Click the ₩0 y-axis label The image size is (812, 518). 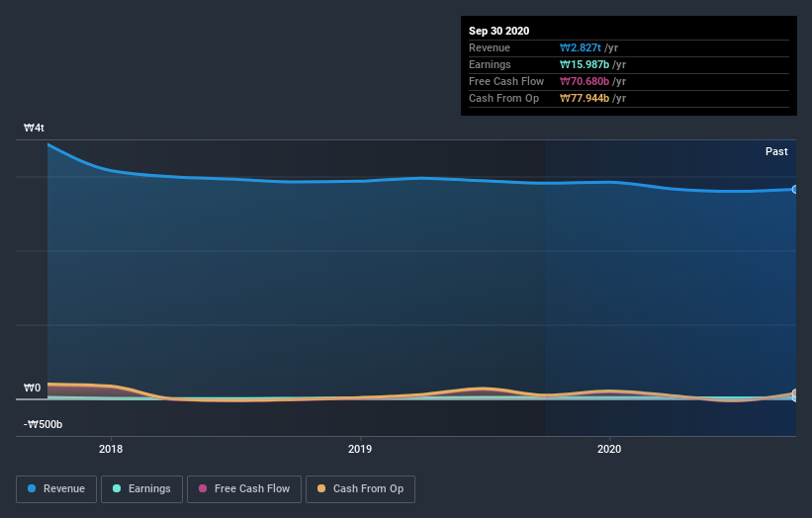pyautogui.click(x=32, y=388)
